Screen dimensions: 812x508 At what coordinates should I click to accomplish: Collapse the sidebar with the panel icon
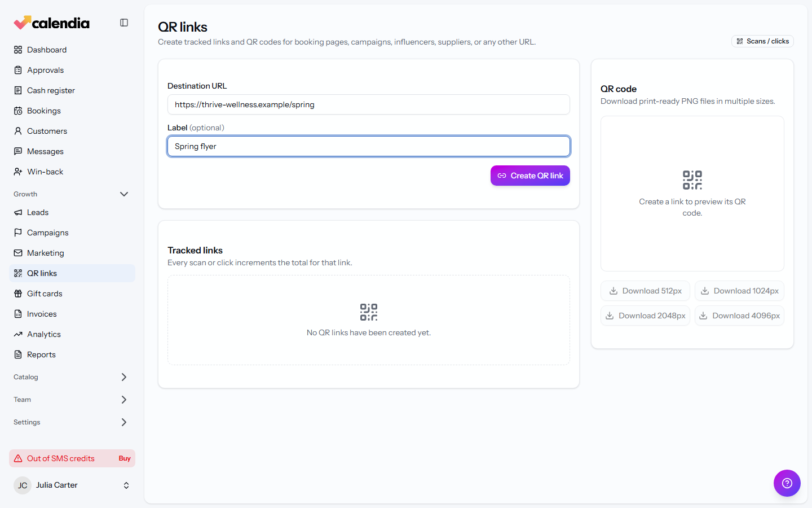pos(124,23)
